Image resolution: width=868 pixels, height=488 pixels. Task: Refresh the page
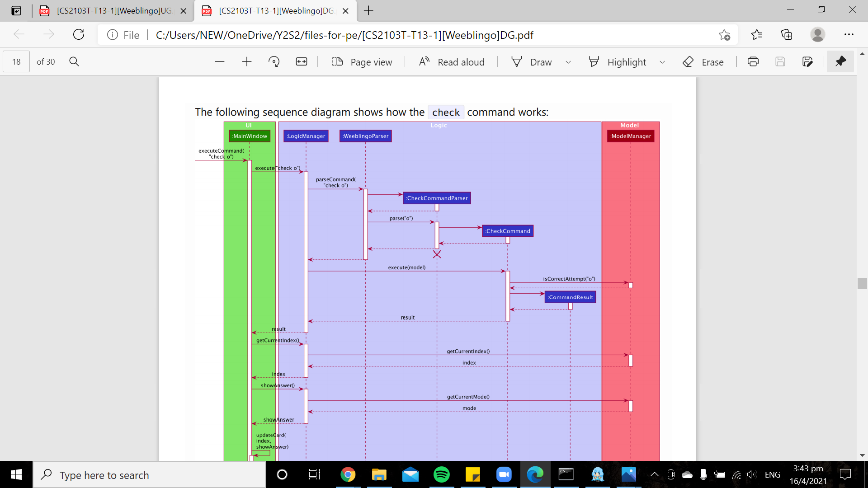click(x=79, y=35)
